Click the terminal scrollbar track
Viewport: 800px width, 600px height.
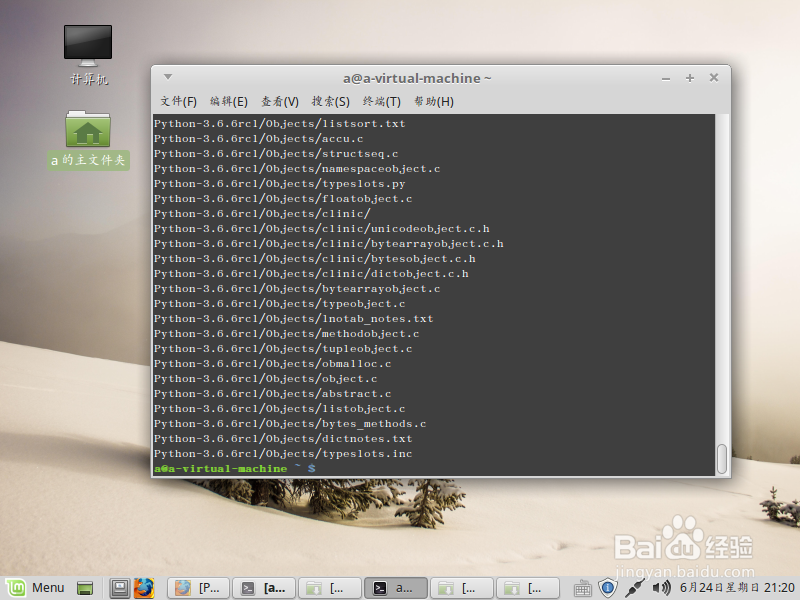[722, 300]
